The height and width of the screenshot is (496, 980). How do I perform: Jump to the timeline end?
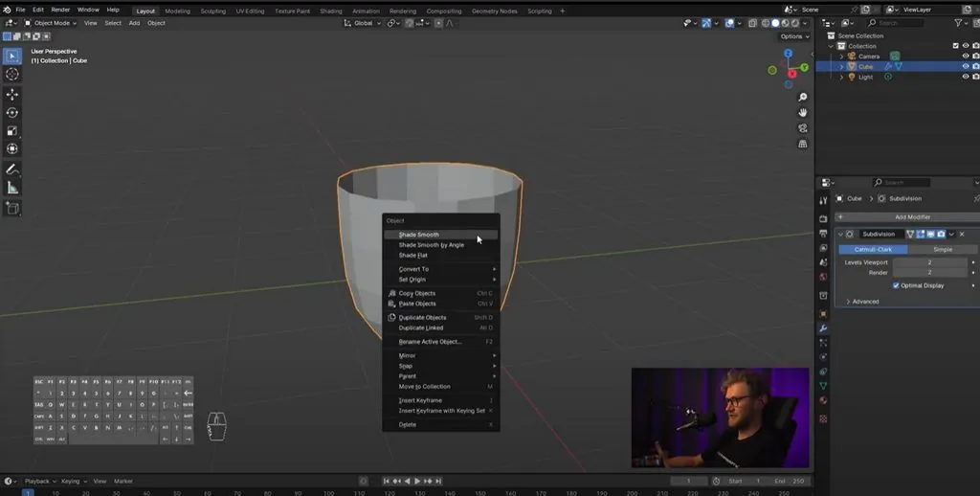coord(438,481)
